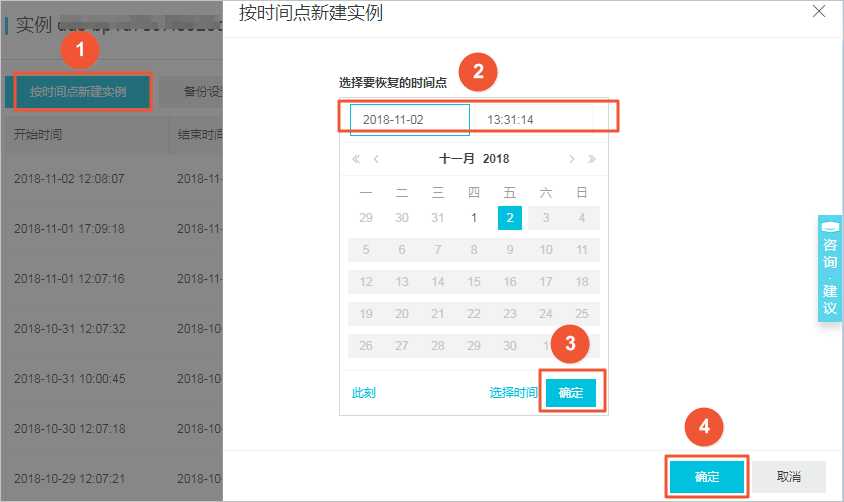Screen dimensions: 844x502
Task: Pick day 1 under 四 in first week
Action: point(474,218)
